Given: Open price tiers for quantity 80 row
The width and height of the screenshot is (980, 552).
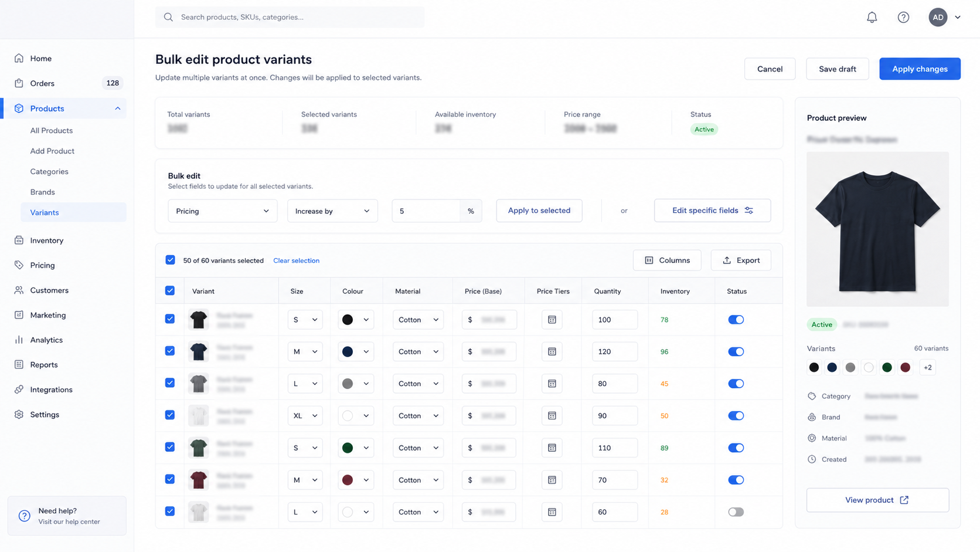Looking at the screenshot, I should coord(552,384).
